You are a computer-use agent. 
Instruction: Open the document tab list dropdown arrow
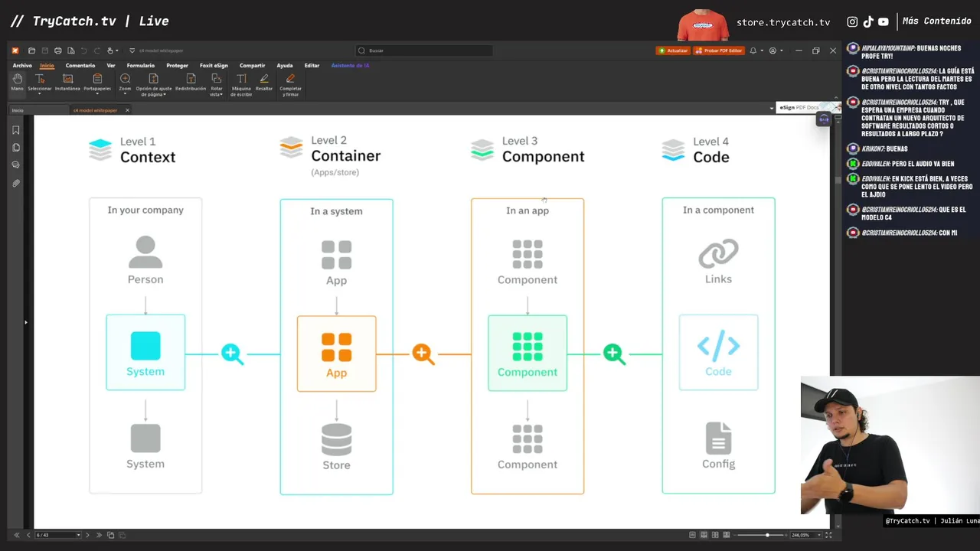(x=772, y=109)
